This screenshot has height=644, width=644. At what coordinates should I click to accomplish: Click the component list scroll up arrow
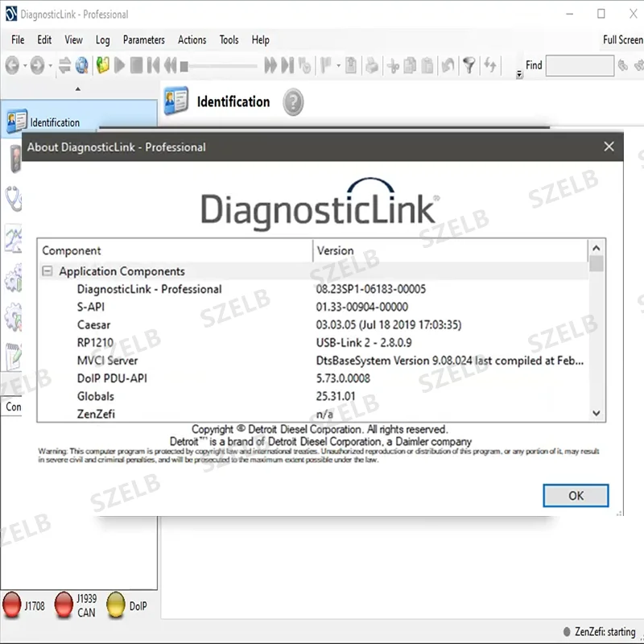(x=597, y=248)
